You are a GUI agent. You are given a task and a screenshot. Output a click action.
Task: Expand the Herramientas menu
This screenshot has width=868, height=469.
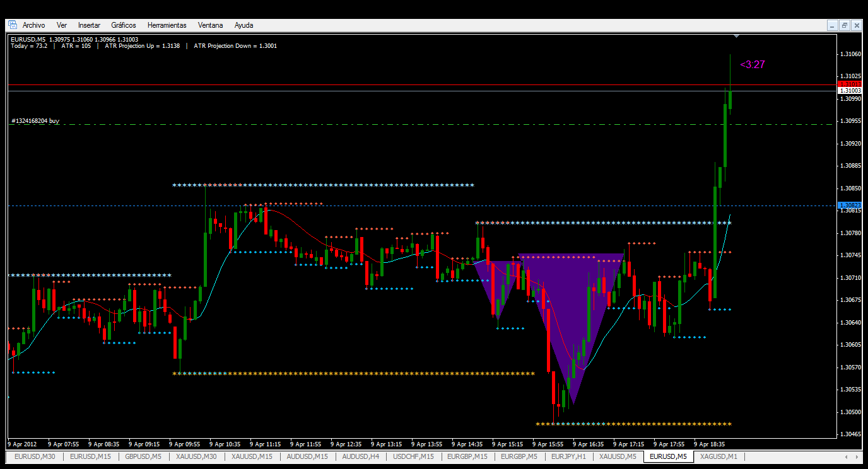click(167, 25)
